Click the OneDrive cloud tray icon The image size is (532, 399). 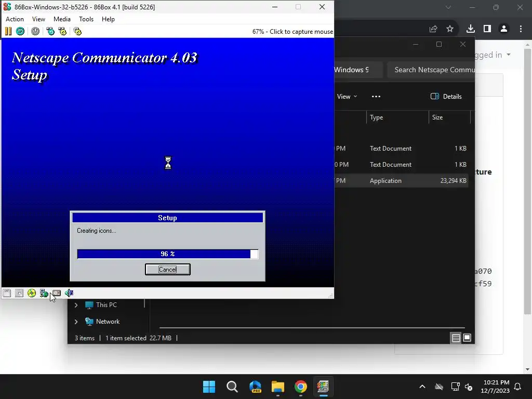coord(439,387)
